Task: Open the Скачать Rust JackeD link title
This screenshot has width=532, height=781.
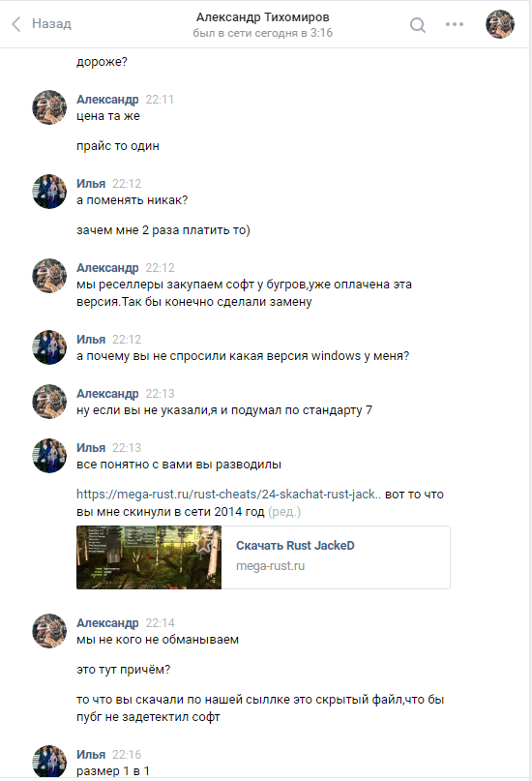Action: (x=295, y=546)
